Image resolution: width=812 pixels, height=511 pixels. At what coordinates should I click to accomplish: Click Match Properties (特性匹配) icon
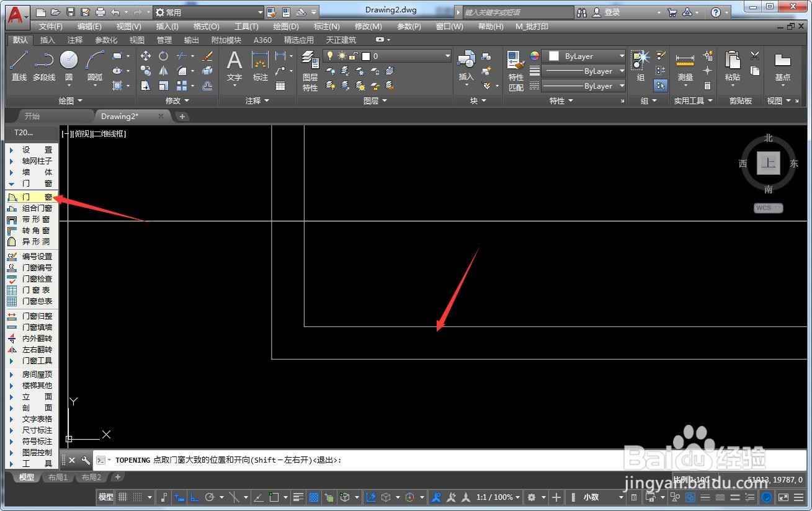coord(516,71)
